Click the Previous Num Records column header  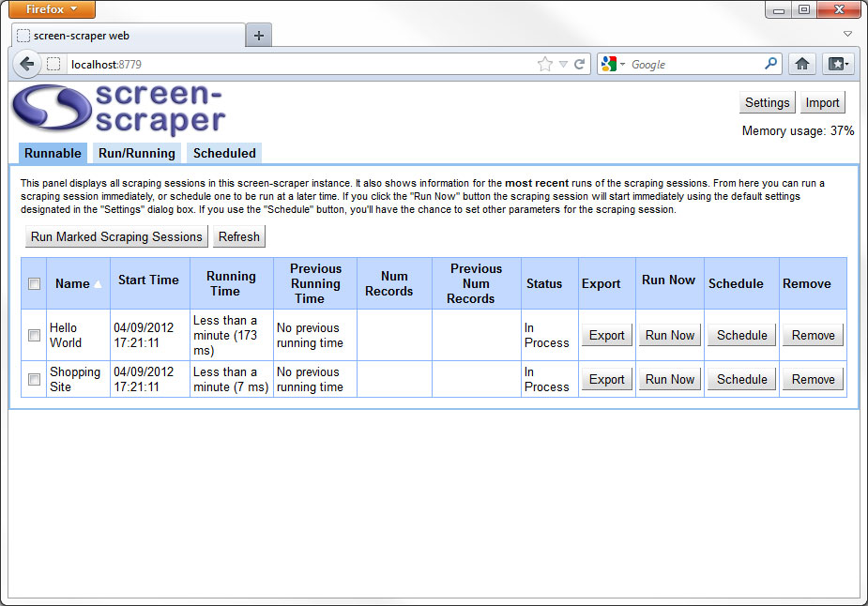point(476,283)
